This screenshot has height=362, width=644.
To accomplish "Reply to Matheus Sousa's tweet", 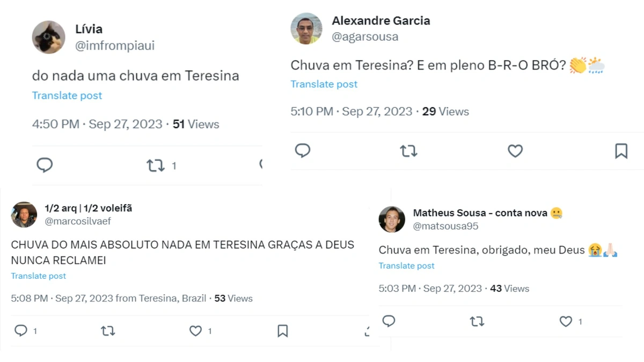I will pyautogui.click(x=389, y=321).
